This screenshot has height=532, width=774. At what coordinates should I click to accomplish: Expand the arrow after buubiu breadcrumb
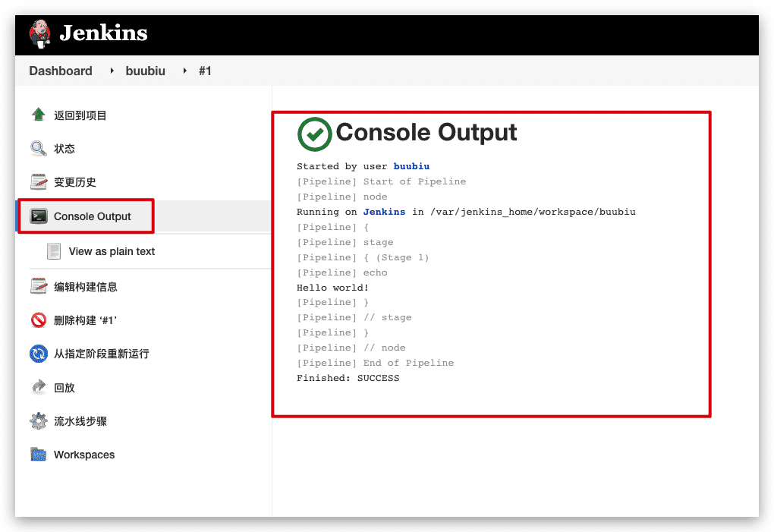(x=184, y=71)
